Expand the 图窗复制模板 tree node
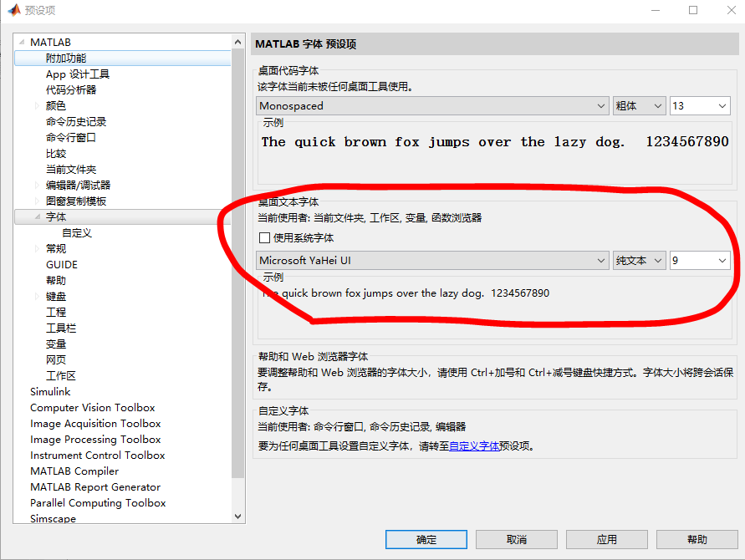Image resolution: width=745 pixels, height=560 pixels. [x=37, y=201]
